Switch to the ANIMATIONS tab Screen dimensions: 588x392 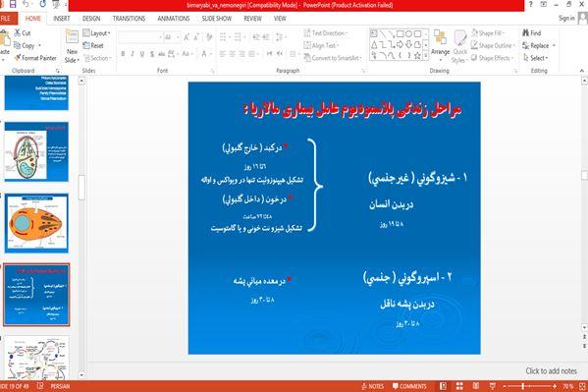click(173, 19)
